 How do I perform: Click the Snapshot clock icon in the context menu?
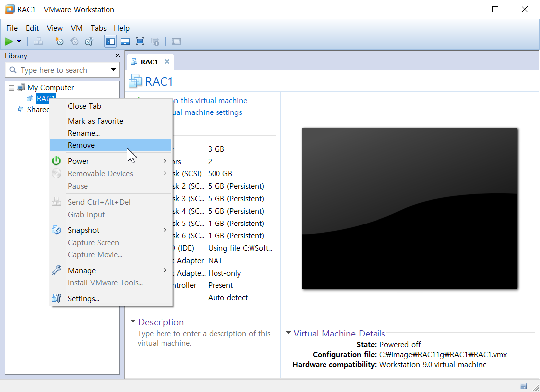click(56, 230)
